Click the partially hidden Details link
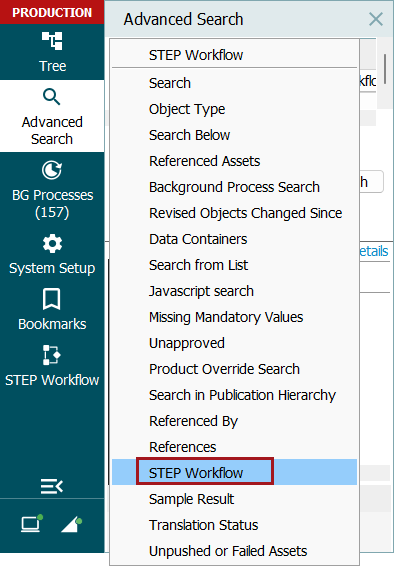 (x=374, y=251)
